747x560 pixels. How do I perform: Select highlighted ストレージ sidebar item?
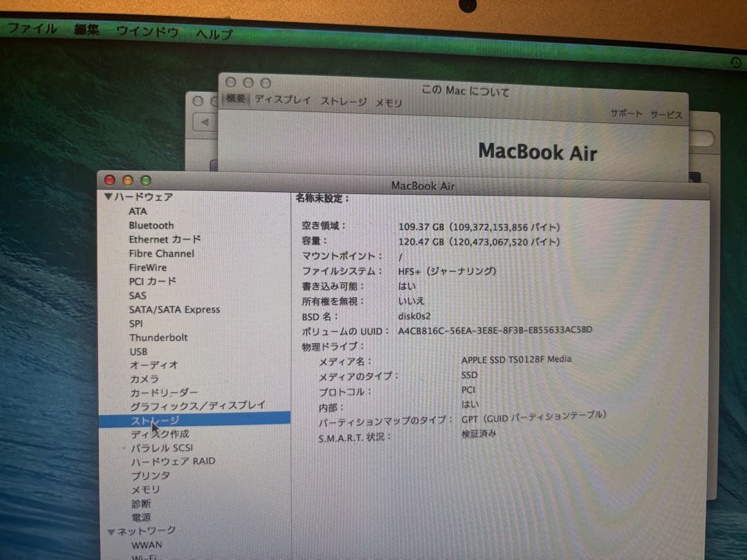pyautogui.click(x=195, y=420)
